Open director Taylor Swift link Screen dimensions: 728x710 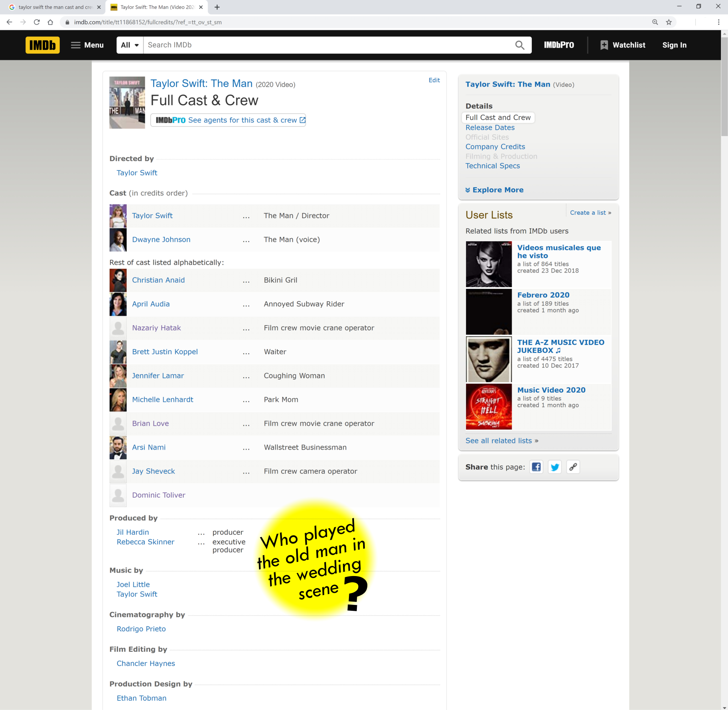click(x=137, y=173)
